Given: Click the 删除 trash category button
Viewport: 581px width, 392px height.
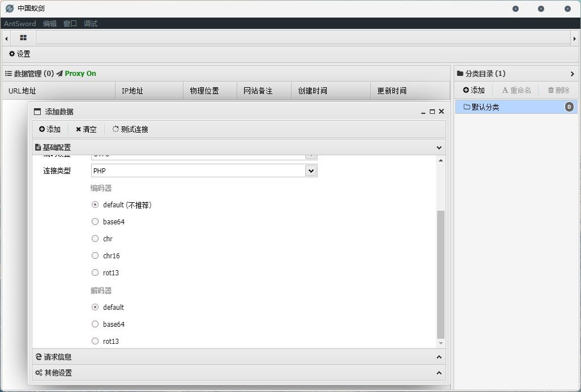Looking at the screenshot, I should coord(558,90).
